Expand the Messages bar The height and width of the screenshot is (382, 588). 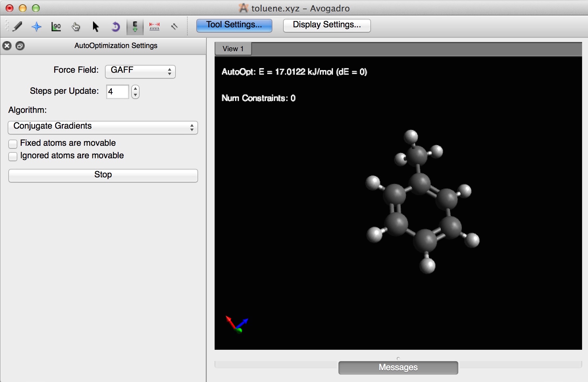pos(398,368)
